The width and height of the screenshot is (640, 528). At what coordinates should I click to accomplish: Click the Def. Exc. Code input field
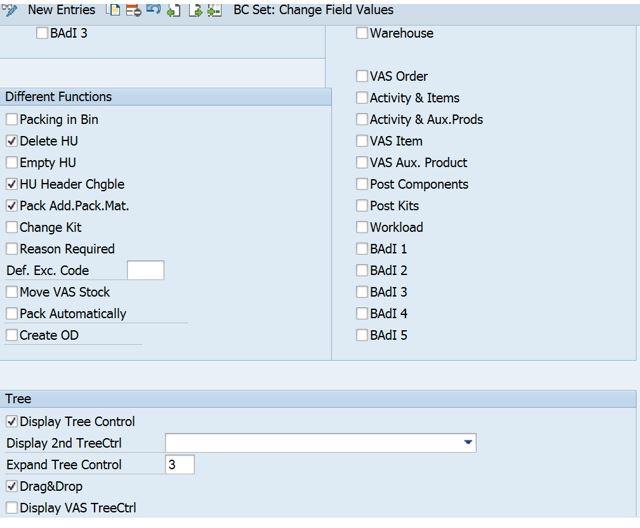[145, 271]
